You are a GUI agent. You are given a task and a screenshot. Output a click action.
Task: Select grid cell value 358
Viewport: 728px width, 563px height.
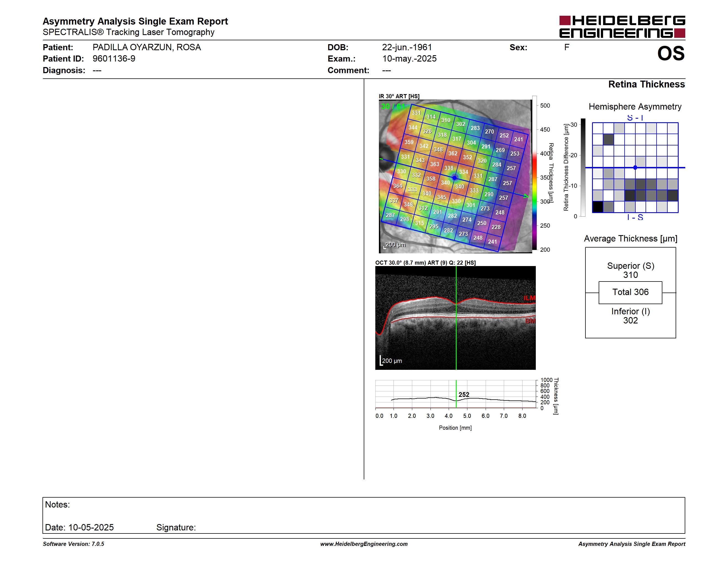point(431,179)
